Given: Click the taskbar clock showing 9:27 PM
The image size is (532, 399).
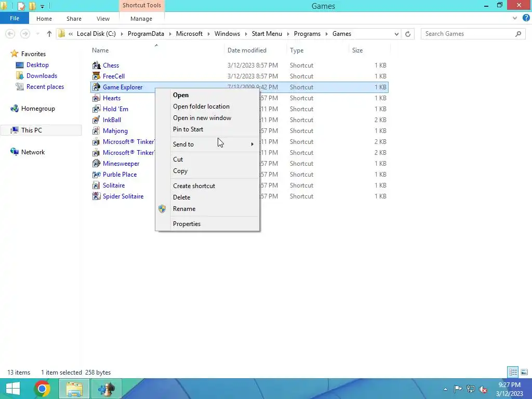Looking at the screenshot, I should pos(509,389).
